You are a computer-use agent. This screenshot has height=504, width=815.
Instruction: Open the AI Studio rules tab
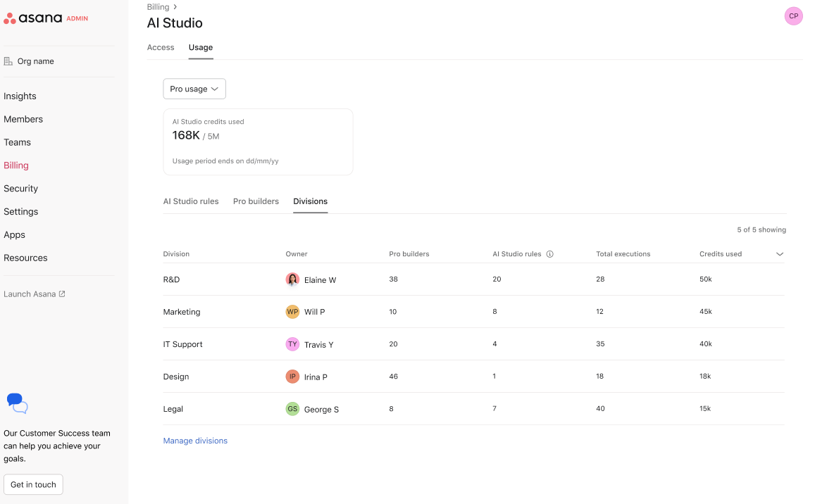(191, 201)
